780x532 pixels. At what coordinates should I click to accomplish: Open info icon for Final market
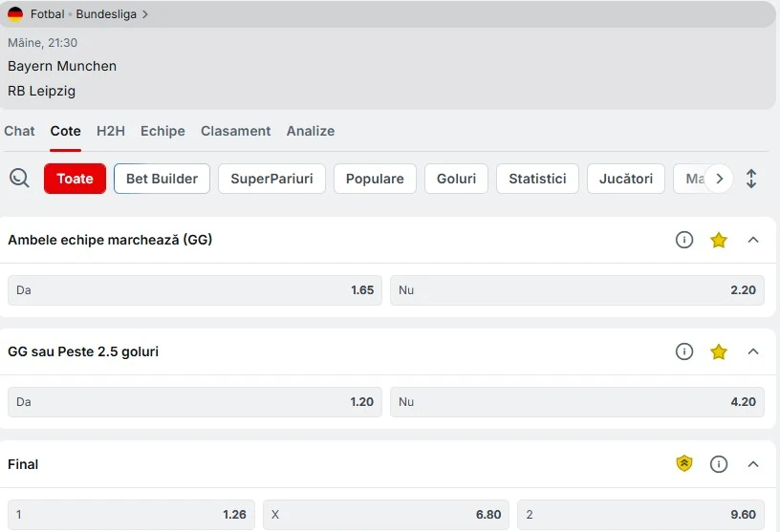coord(718,464)
